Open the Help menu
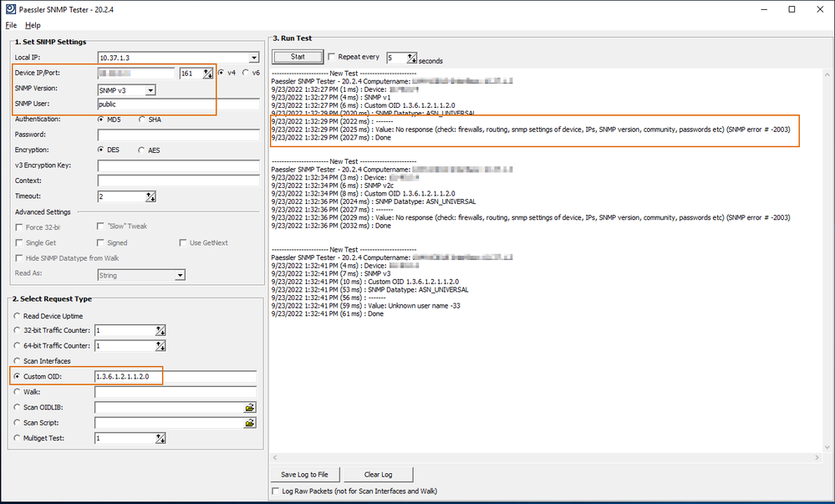The image size is (835, 504). (33, 25)
